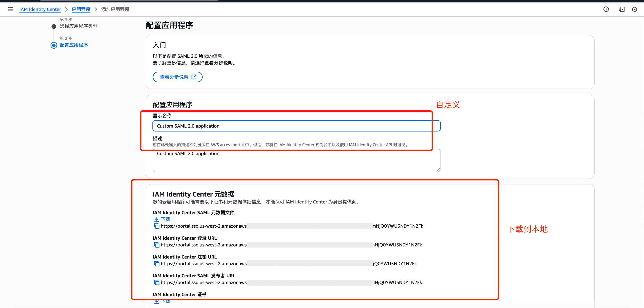Click the 登录 URL text

291,245
